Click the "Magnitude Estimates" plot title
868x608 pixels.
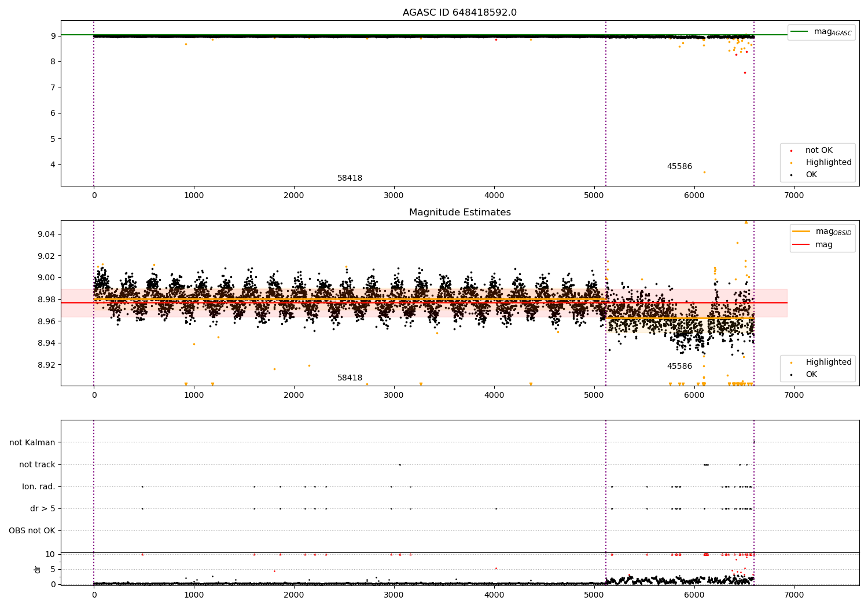459,213
